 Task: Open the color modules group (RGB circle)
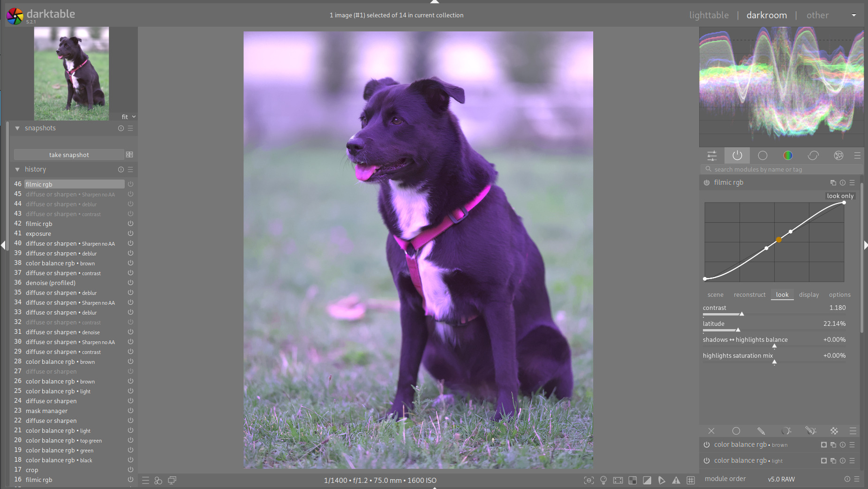click(x=788, y=156)
